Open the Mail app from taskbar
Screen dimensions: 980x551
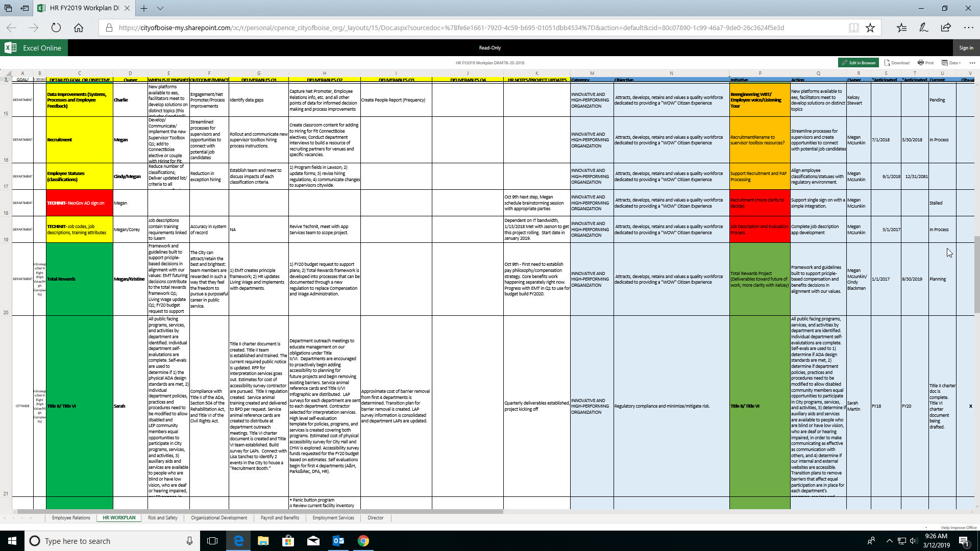click(313, 541)
